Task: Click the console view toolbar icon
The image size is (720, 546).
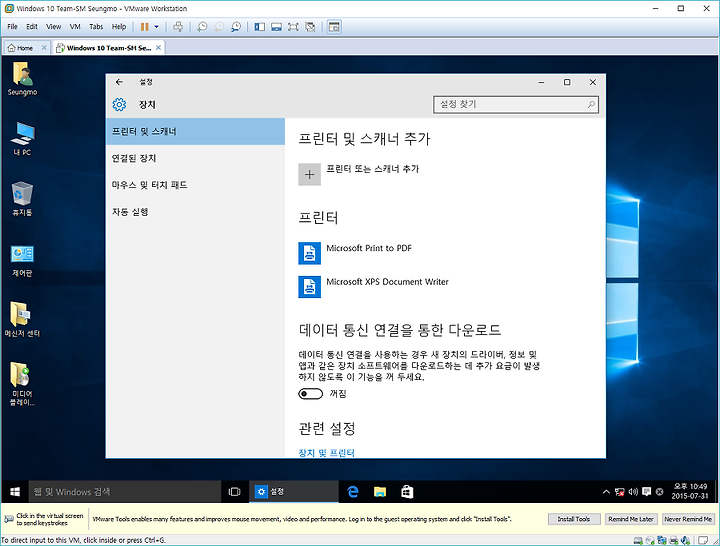Action: (x=334, y=27)
